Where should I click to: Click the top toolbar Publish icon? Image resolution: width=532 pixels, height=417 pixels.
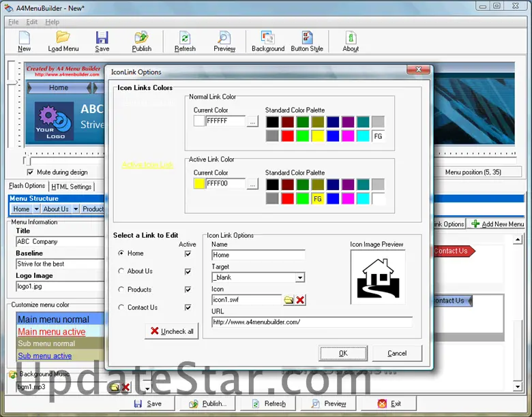(141, 42)
